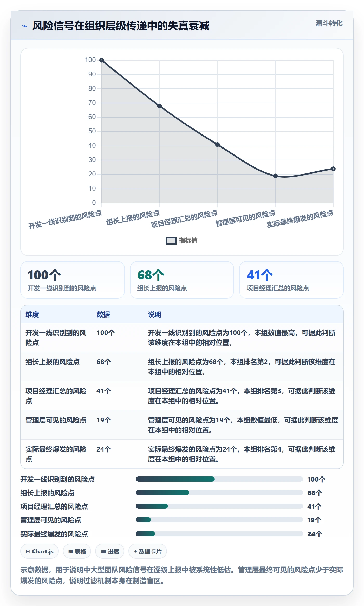Click x-axis label 组长上报的风险点

click(133, 217)
